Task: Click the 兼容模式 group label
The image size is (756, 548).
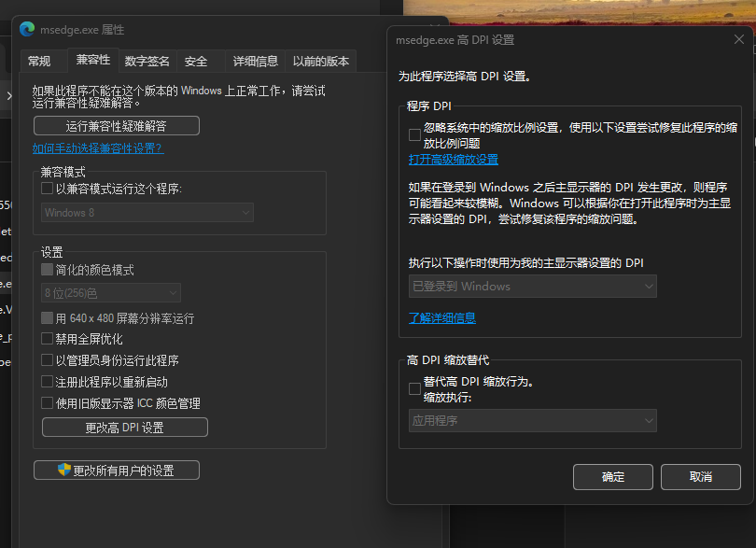Action: [63, 172]
